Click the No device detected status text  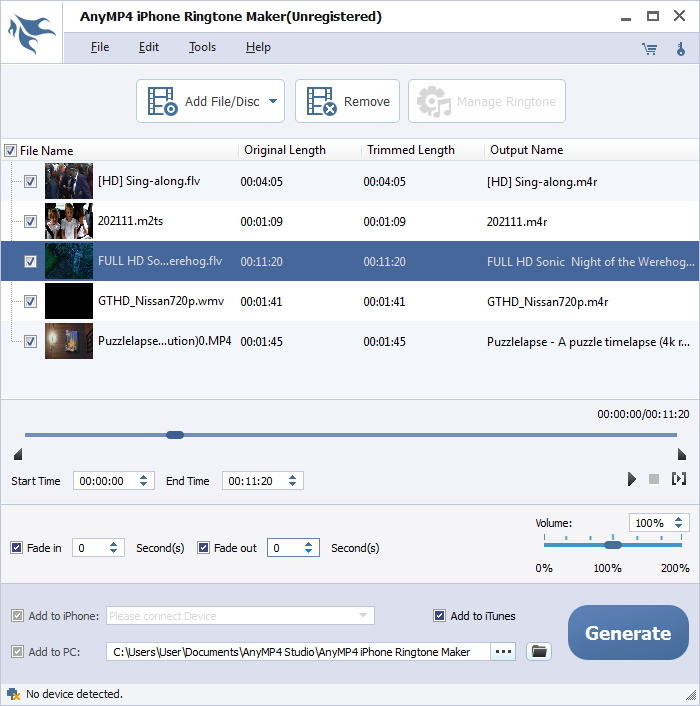[74, 694]
